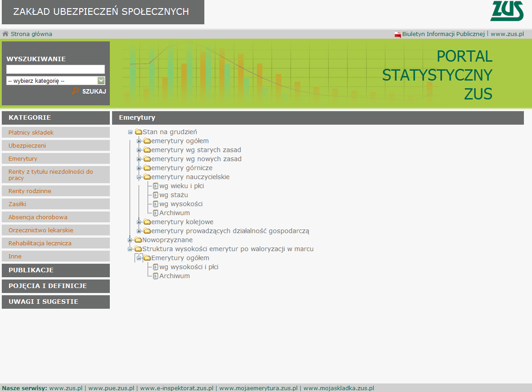Image resolution: width=532 pixels, height=392 pixels.
Task: Expand the emerytury górnicze node
Action: 139,168
